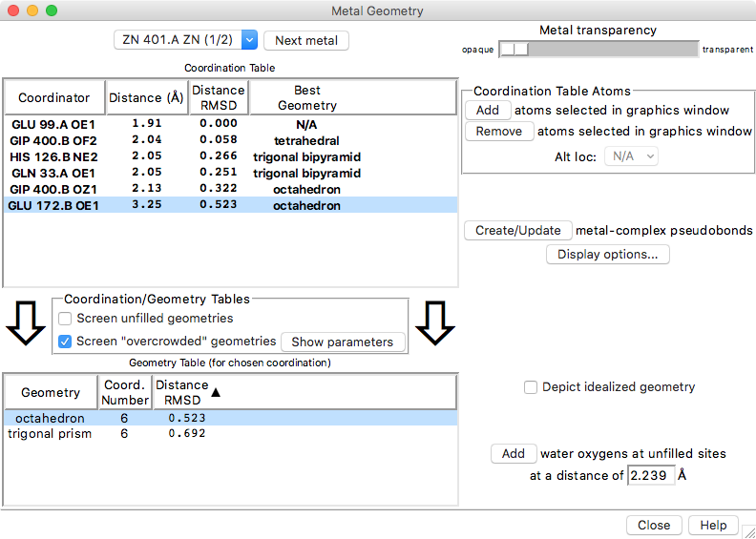The width and height of the screenshot is (756, 539).
Task: Click Show parameters button
Action: [x=342, y=342]
